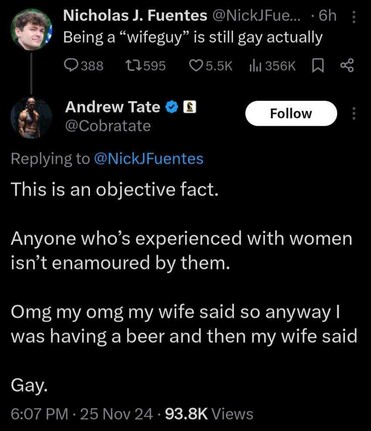The width and height of the screenshot is (371, 431).
Task: Open more options on Fuentes tweet
Action: coord(354,17)
